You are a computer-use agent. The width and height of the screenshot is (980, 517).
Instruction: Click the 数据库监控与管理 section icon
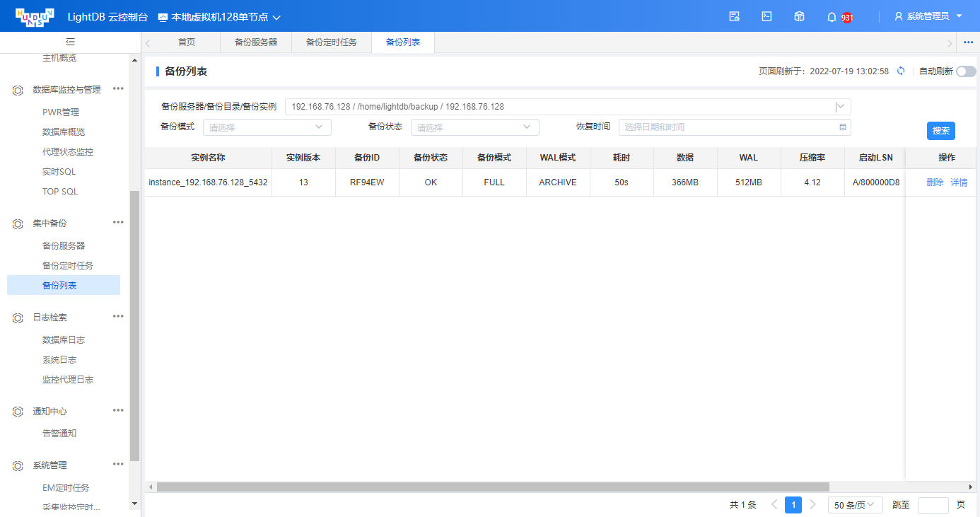click(x=18, y=91)
